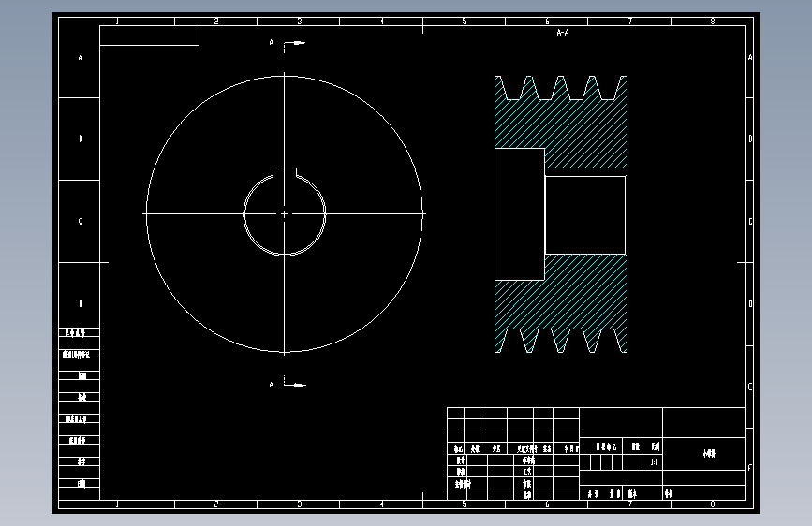Click zone number 3 on the bottom border

click(x=300, y=504)
